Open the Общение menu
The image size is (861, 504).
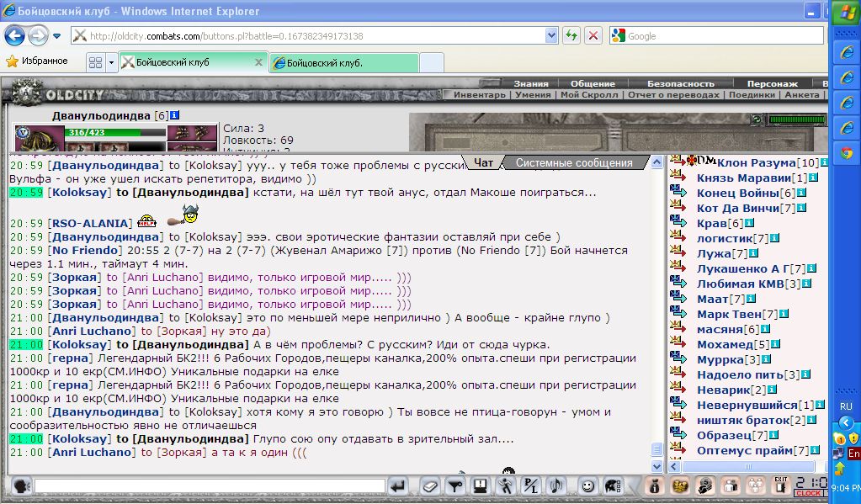click(x=593, y=83)
